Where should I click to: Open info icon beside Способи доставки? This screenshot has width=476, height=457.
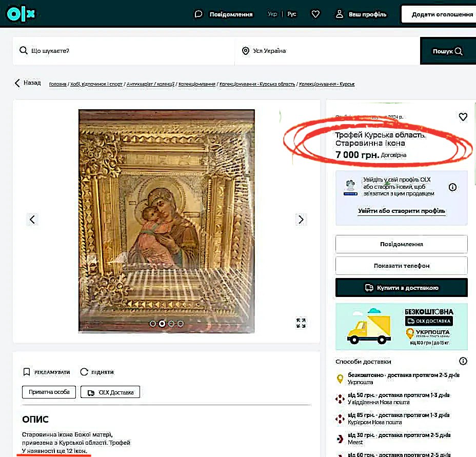tap(463, 361)
